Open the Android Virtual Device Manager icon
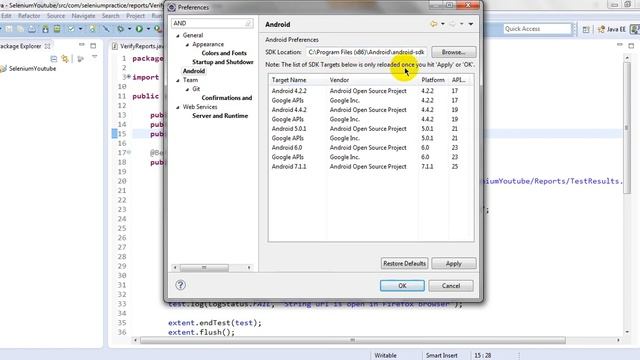 click(57, 29)
